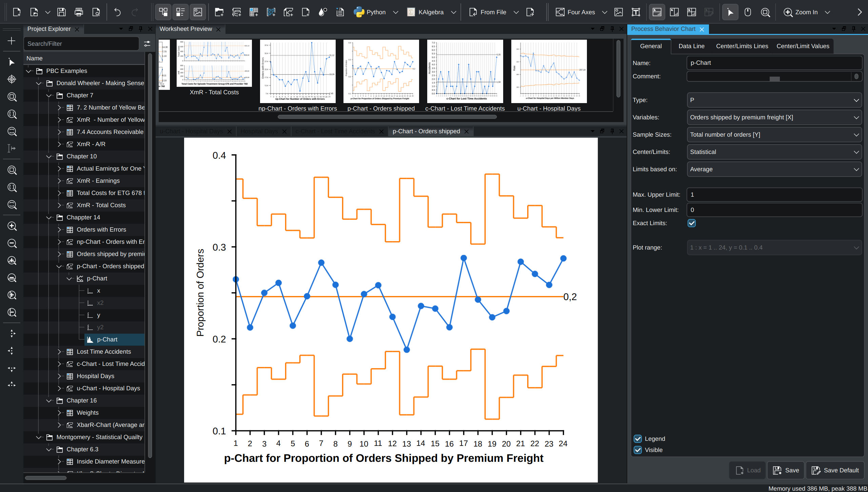Open the Center/Limit Values tab
868x492 pixels.
coord(803,46)
